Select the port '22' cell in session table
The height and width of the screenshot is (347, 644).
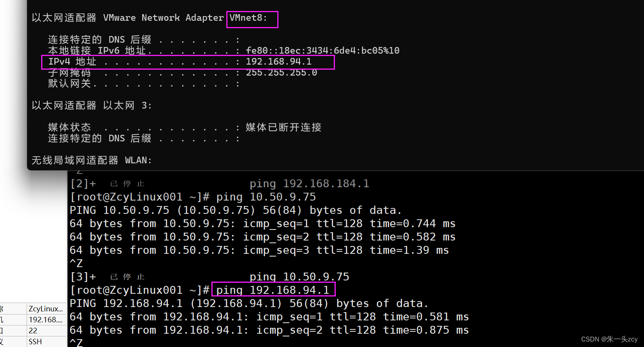[46, 331]
